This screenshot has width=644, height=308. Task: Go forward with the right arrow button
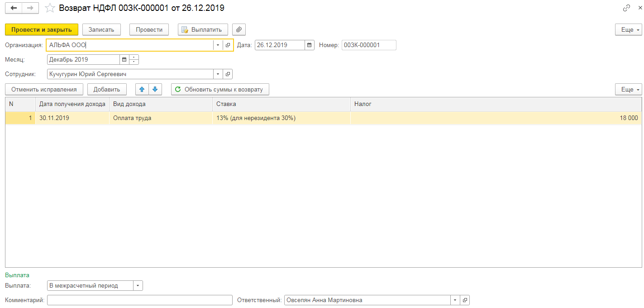click(x=30, y=8)
